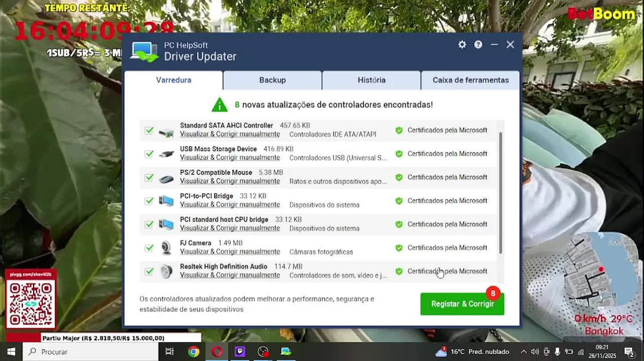Click the Realtek High Definition Audio speaker icon
This screenshot has width=644, height=361.
pyautogui.click(x=166, y=271)
